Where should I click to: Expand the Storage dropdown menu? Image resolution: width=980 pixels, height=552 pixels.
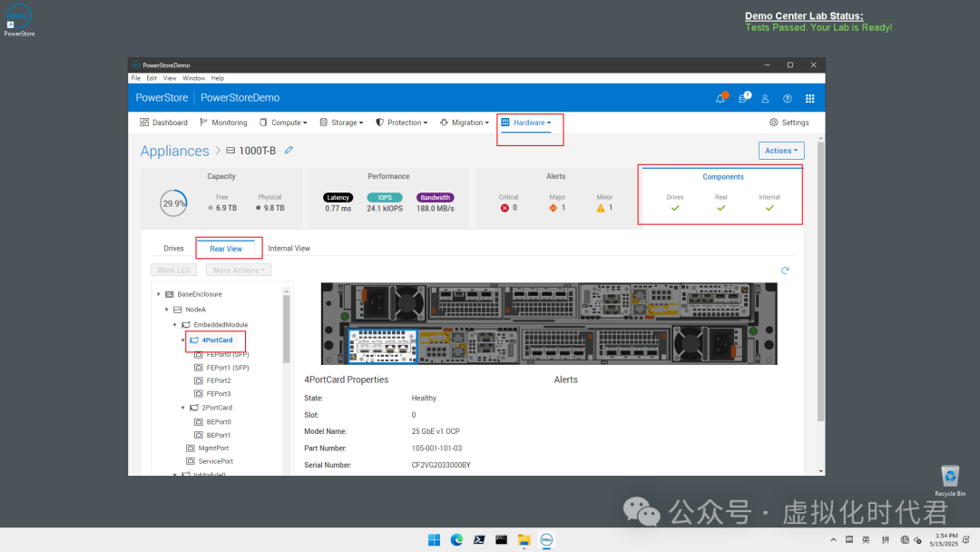tap(341, 123)
